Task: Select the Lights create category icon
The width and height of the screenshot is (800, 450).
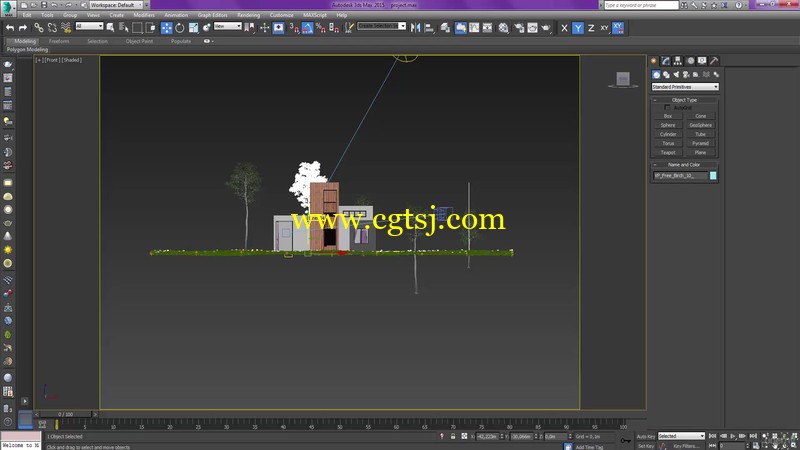Action: click(676, 74)
